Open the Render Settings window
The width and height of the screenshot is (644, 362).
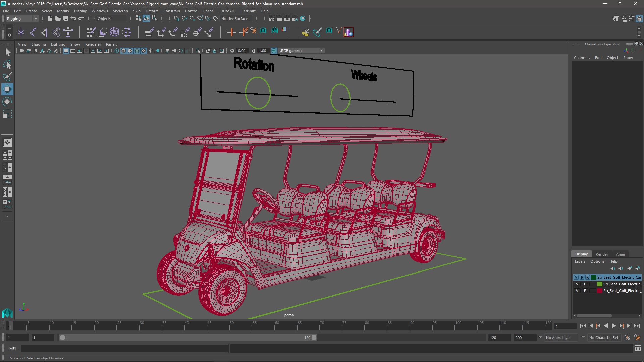[295, 19]
